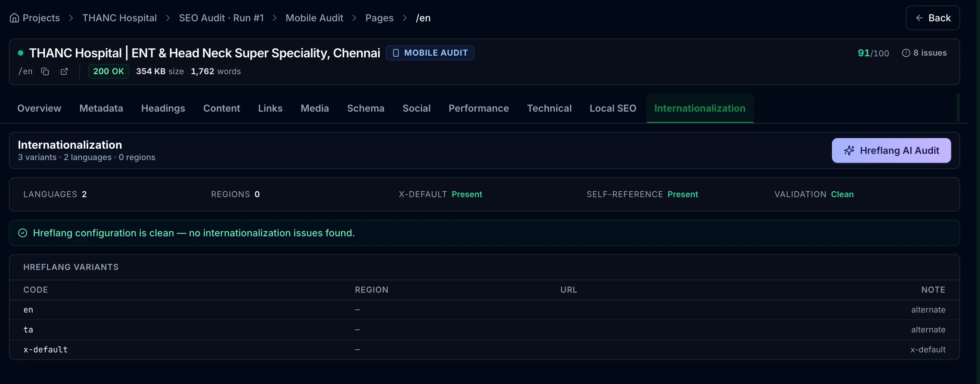This screenshot has height=384, width=980.
Task: Go to Pages breadcrumb
Action: click(379, 18)
